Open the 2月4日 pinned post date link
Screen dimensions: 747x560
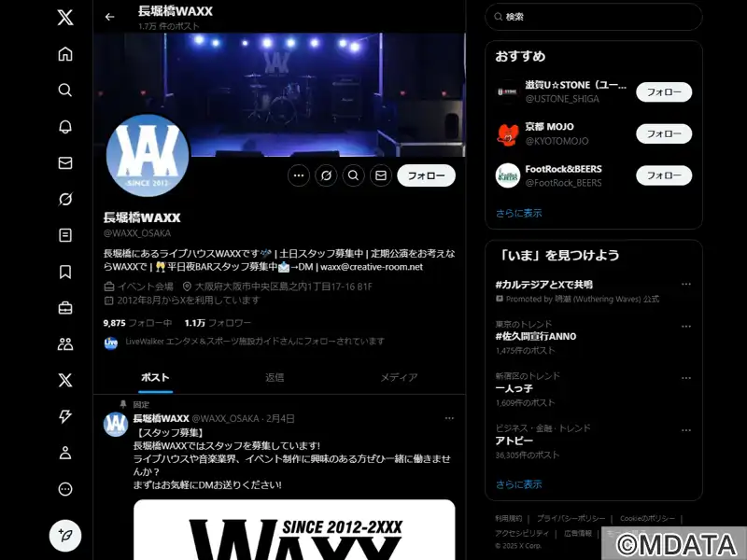(280, 418)
